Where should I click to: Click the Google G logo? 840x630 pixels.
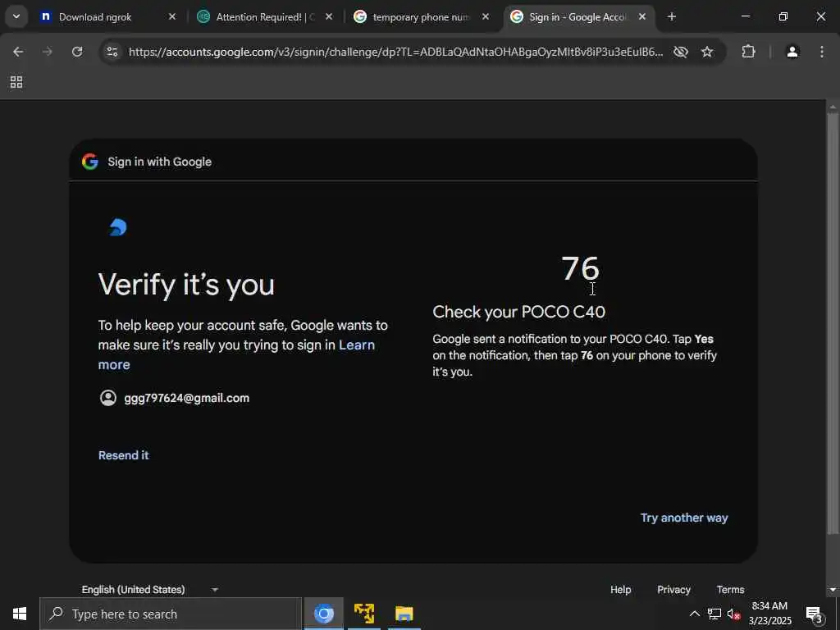click(x=90, y=162)
